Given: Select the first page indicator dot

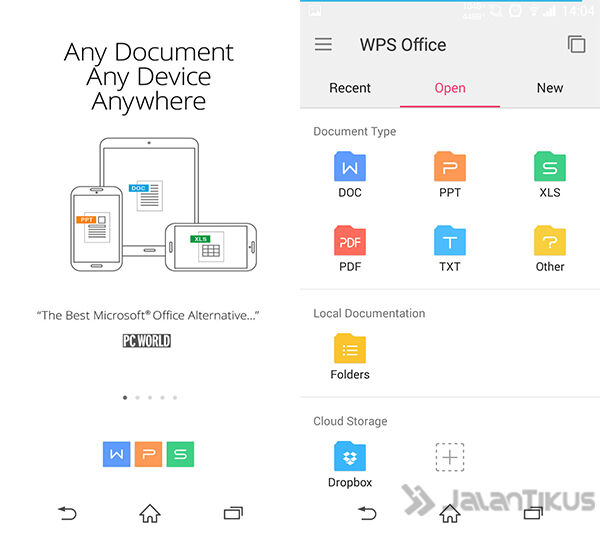Looking at the screenshot, I should click(x=125, y=398).
